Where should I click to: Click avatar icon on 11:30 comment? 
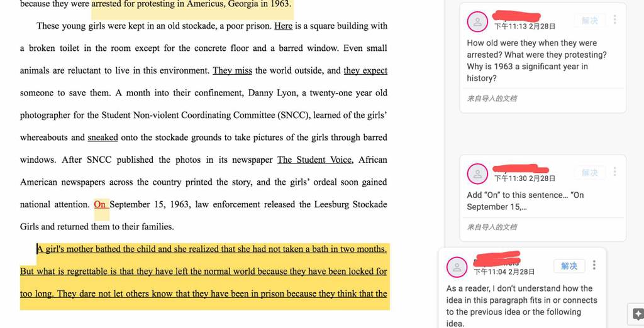tap(478, 173)
